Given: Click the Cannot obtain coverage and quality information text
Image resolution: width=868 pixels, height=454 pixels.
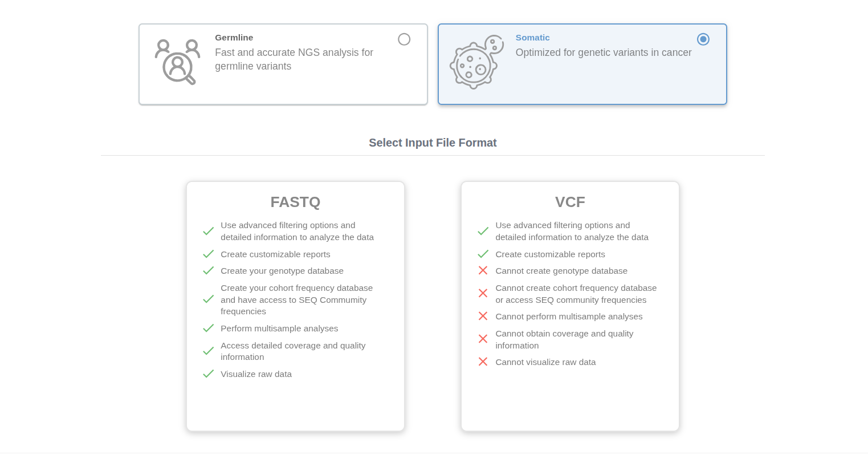Looking at the screenshot, I should [564, 339].
